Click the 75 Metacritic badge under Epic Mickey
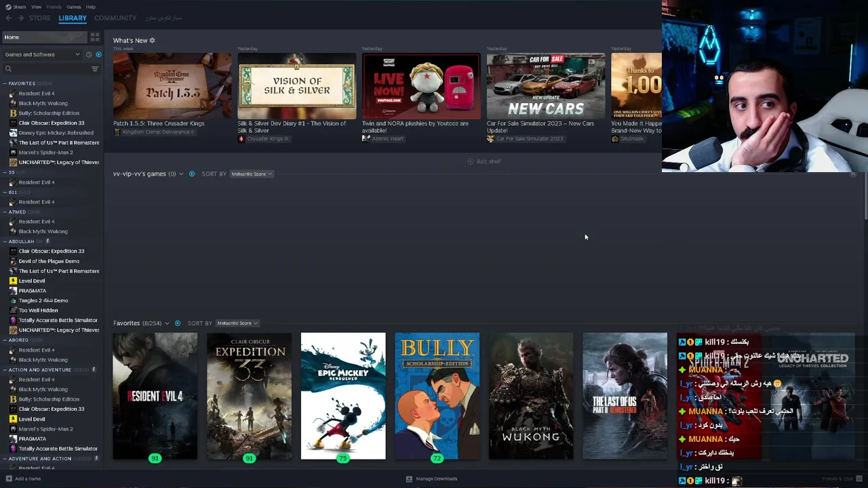Screen dimensions: 868x488 (x=342, y=459)
